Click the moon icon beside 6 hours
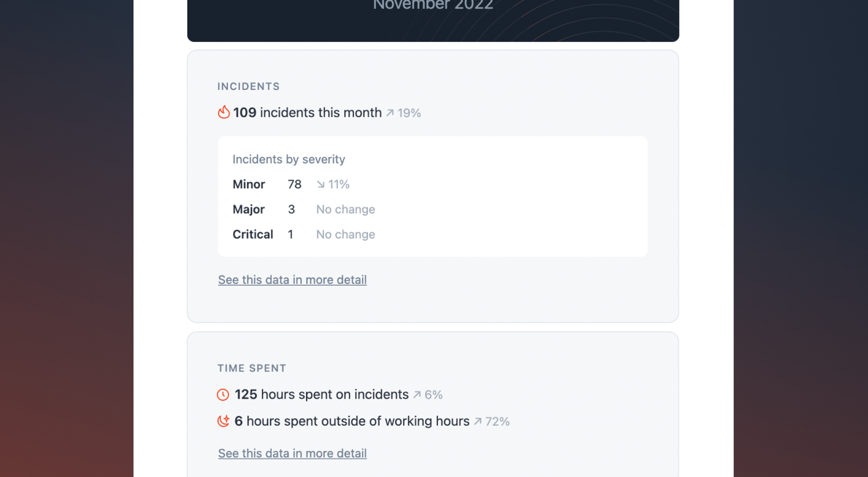Viewport: 868px width, 477px height. [223, 421]
